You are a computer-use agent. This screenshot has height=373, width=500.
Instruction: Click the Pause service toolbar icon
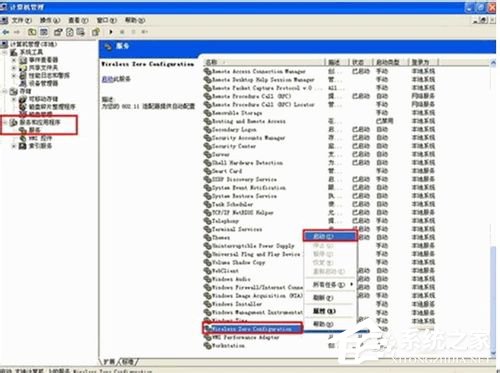point(133,32)
